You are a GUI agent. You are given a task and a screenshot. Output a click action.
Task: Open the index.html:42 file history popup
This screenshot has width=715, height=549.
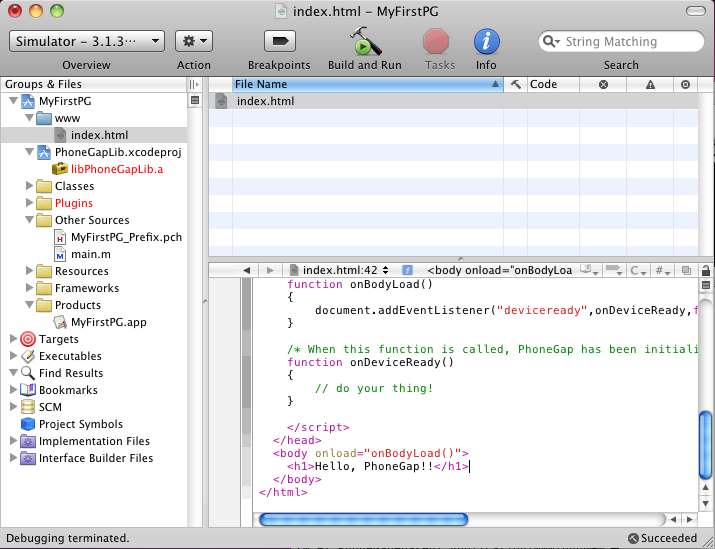(x=340, y=270)
